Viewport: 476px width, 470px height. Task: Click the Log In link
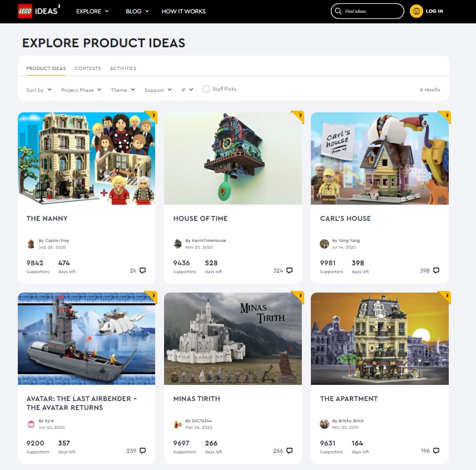click(434, 11)
